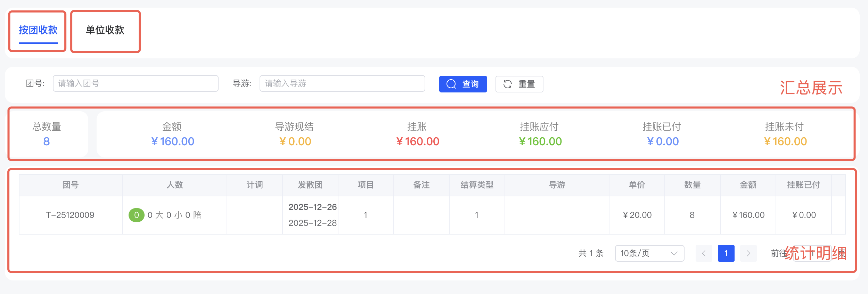Screen dimensions: 868x294
Task: Switch to the 单位收款 tab
Action: [x=105, y=31]
